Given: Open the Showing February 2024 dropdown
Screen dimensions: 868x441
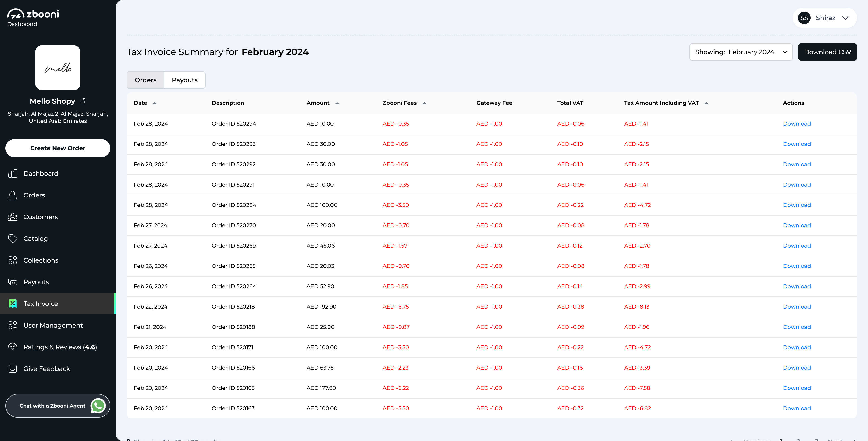Looking at the screenshot, I should point(741,52).
